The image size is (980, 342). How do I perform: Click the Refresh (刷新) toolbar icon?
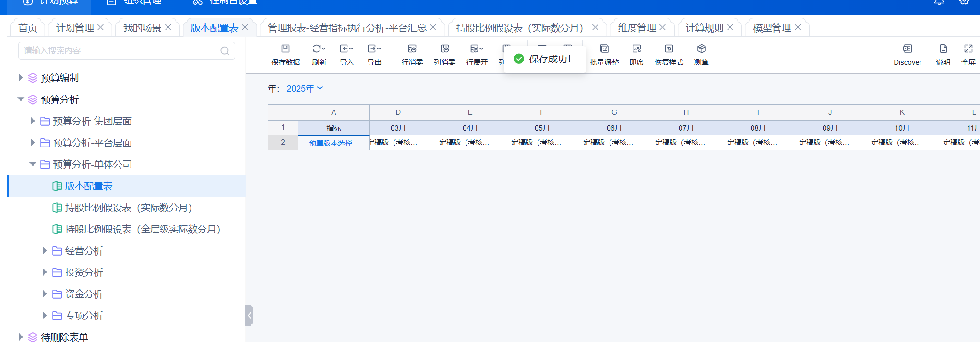pyautogui.click(x=319, y=49)
